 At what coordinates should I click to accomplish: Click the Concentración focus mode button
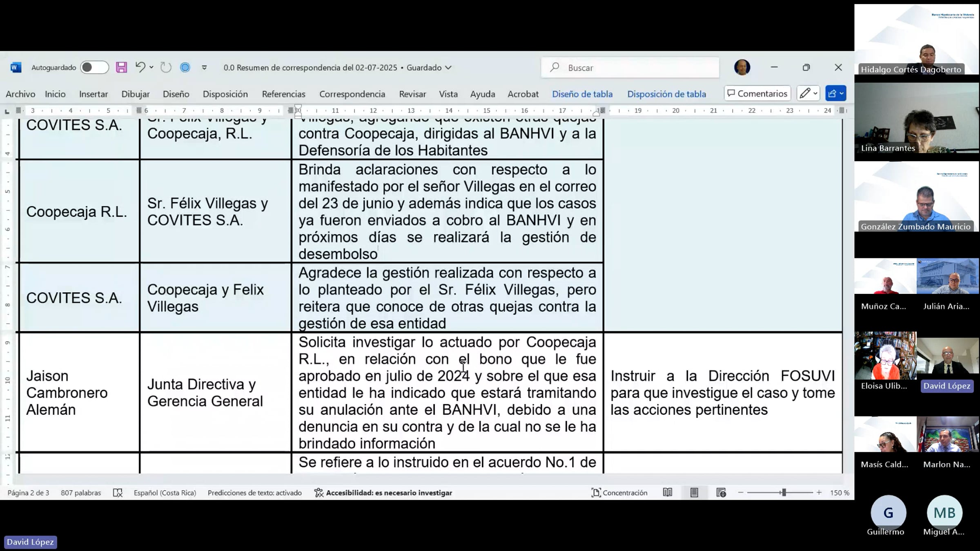pyautogui.click(x=619, y=493)
